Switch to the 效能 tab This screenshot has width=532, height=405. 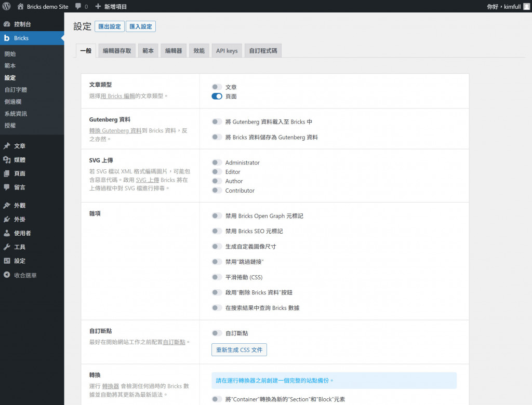(x=199, y=50)
